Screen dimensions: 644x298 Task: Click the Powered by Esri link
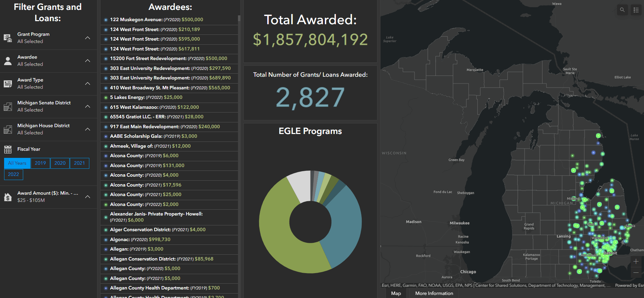coord(629,285)
